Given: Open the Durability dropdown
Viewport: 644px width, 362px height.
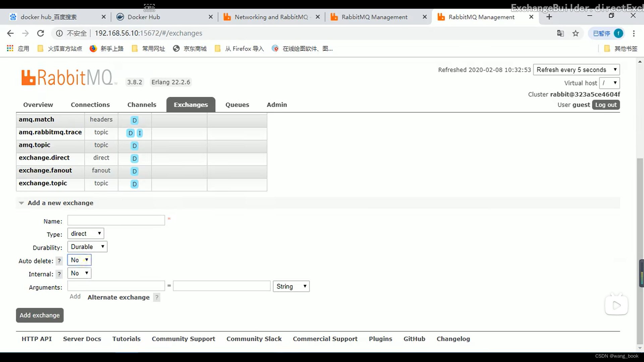Looking at the screenshot, I should point(87,247).
